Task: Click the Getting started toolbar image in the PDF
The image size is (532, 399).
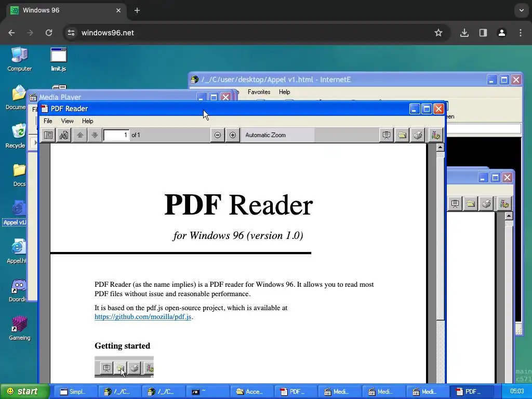Action: click(x=124, y=367)
